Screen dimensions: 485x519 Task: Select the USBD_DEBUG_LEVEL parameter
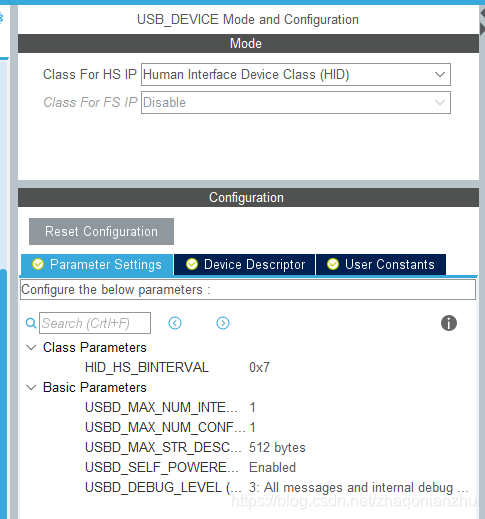(163, 488)
